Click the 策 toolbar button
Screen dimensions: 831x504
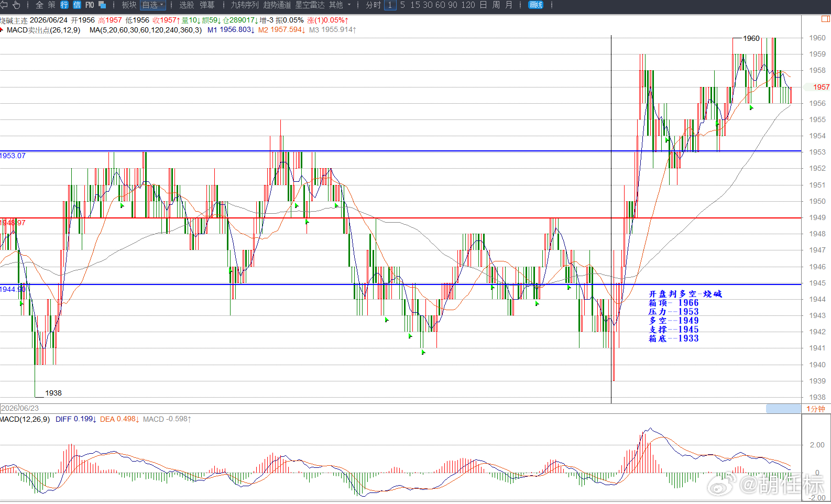(51, 5)
